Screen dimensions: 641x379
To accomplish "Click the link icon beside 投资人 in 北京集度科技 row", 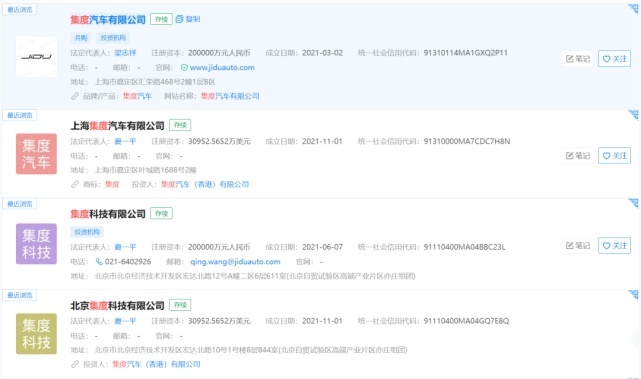I will (x=75, y=364).
